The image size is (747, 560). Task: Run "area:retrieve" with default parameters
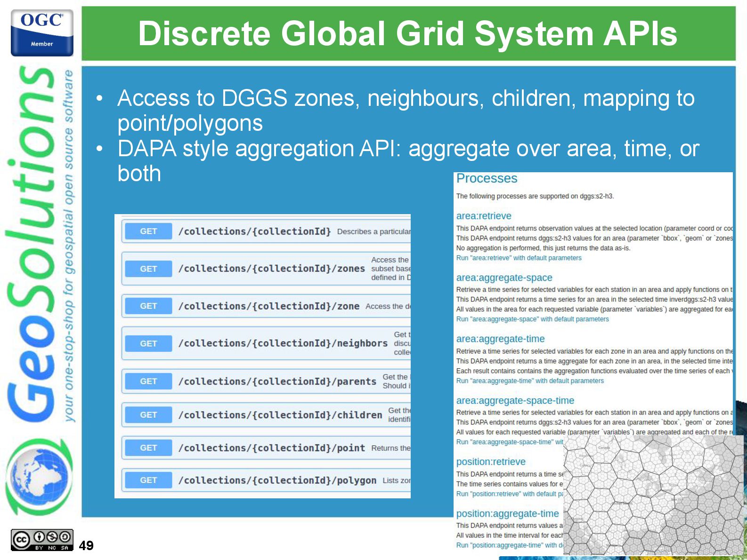click(519, 258)
